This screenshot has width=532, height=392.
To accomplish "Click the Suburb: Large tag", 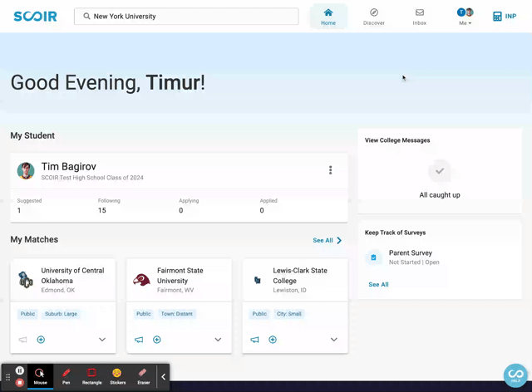I will click(x=61, y=314).
